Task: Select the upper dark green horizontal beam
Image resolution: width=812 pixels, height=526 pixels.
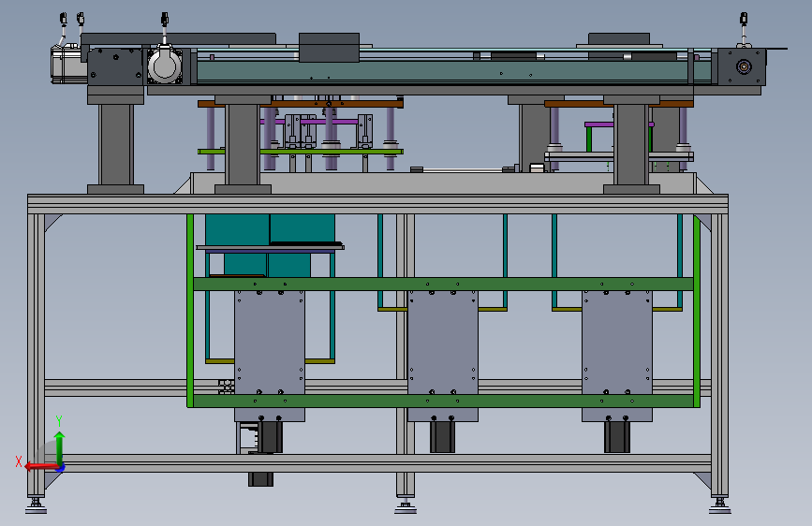Action: click(443, 284)
